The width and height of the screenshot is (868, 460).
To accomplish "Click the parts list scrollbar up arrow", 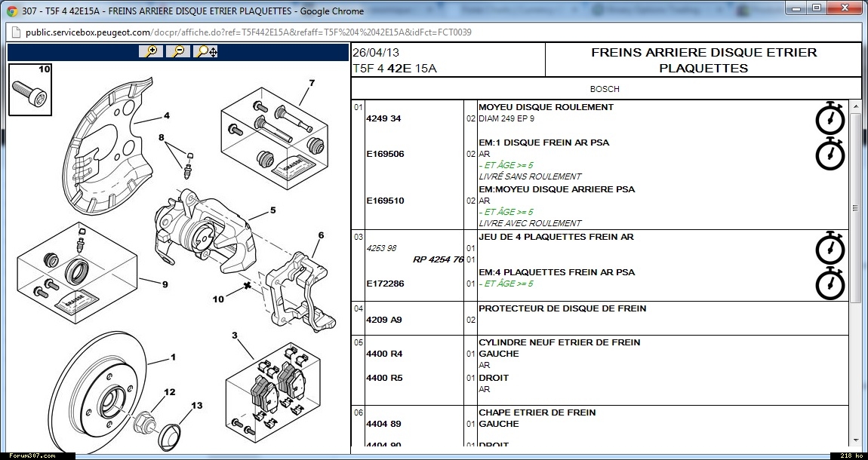I will click(x=855, y=106).
